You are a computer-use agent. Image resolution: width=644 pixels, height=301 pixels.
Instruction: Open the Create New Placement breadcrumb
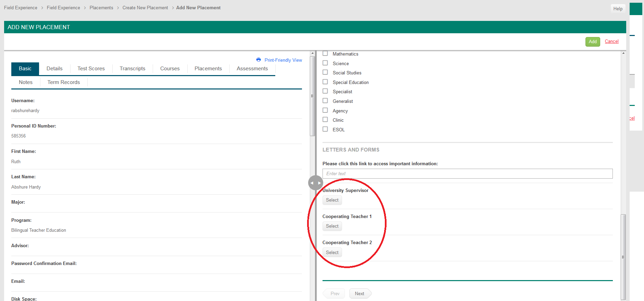pyautogui.click(x=145, y=8)
